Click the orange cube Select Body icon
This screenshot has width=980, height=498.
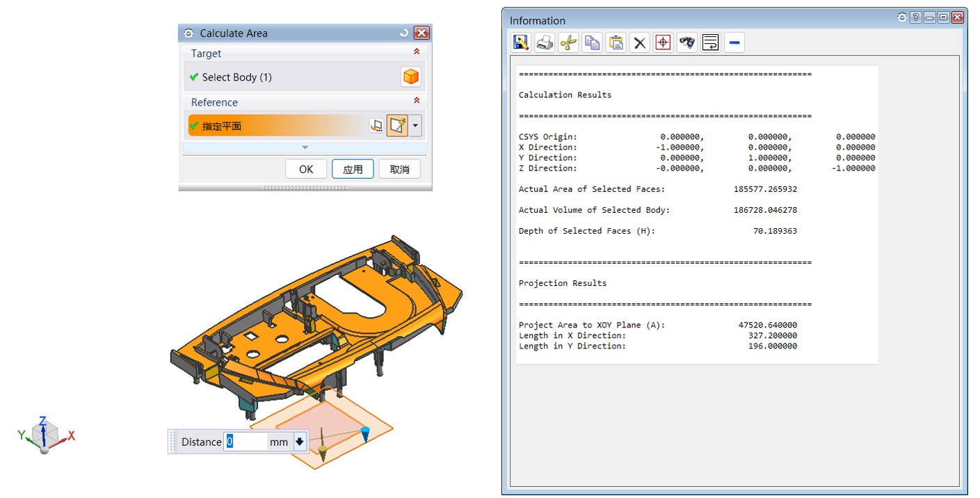411,77
